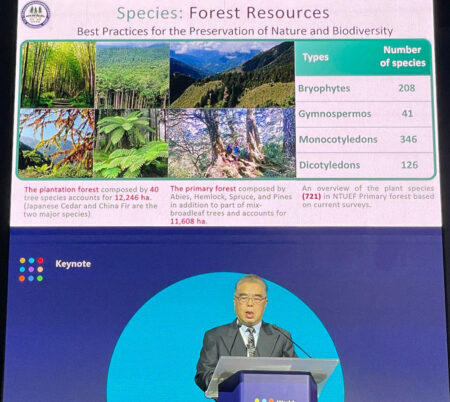450x402 pixels.
Task: Select the cedar plantation hillside photo
Action: pyautogui.click(x=133, y=75)
